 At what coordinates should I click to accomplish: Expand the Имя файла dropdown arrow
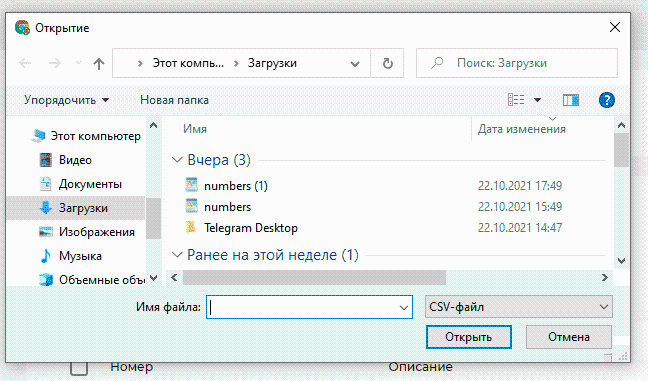tap(404, 307)
